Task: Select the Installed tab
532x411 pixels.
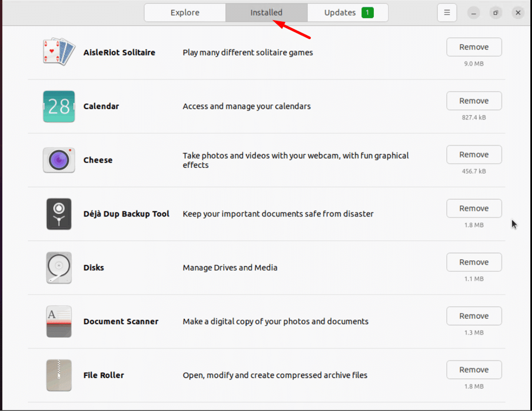Action: [x=266, y=13]
